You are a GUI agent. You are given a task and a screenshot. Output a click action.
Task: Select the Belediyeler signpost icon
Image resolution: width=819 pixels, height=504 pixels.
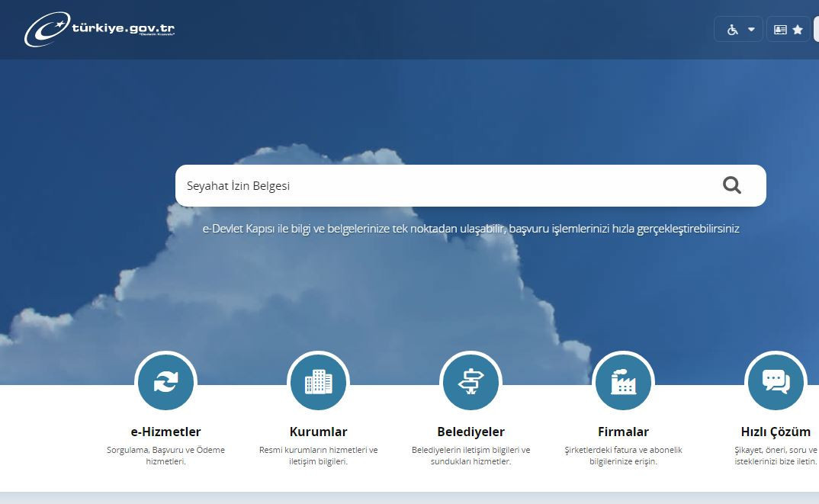pos(471,381)
